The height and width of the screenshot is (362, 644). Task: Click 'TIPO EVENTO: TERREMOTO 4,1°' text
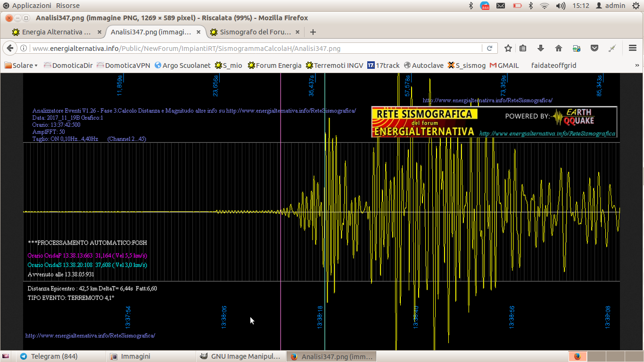71,298
